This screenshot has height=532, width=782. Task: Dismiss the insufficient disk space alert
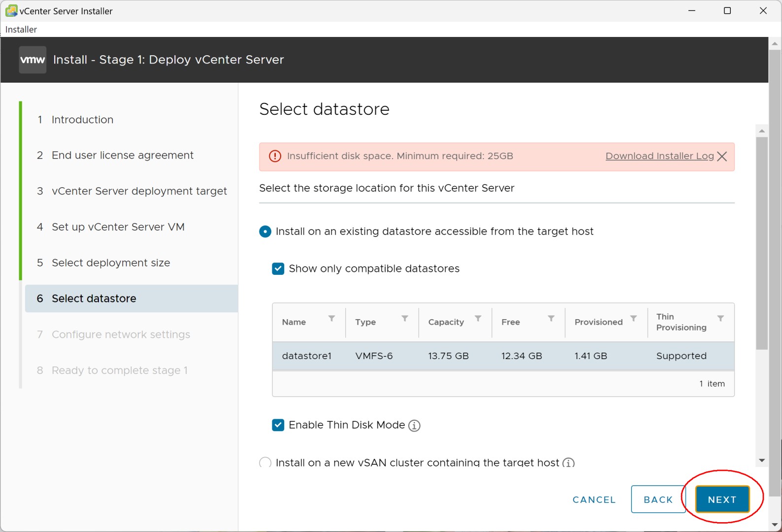[722, 156]
